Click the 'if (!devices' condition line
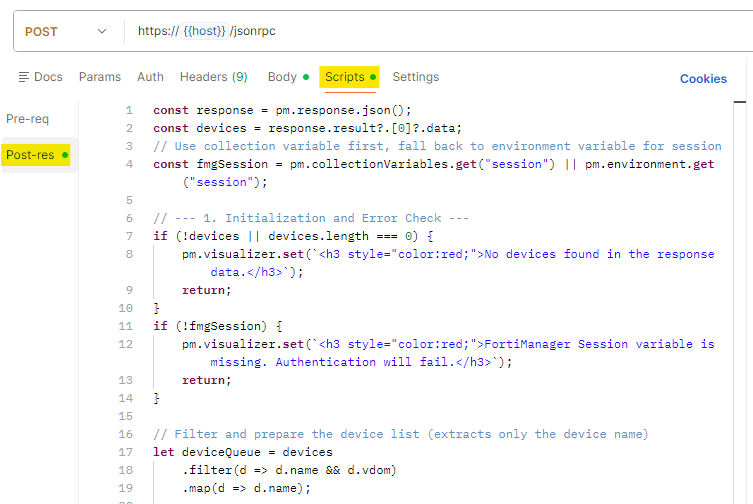 293,236
